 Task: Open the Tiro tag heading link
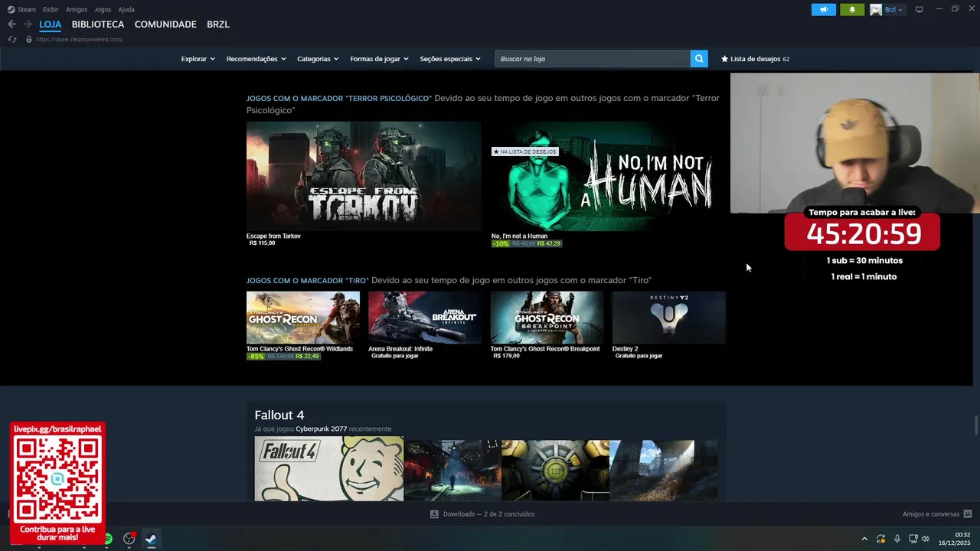coord(307,280)
